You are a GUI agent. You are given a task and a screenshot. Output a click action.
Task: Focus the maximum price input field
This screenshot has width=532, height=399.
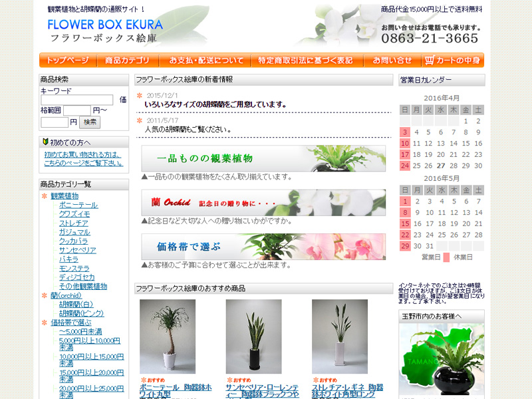[55, 122]
